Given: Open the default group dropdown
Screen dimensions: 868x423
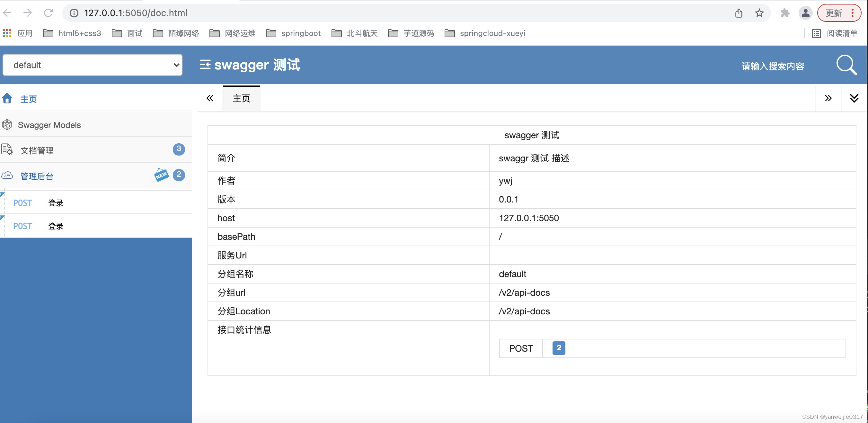Looking at the screenshot, I should coord(93,65).
